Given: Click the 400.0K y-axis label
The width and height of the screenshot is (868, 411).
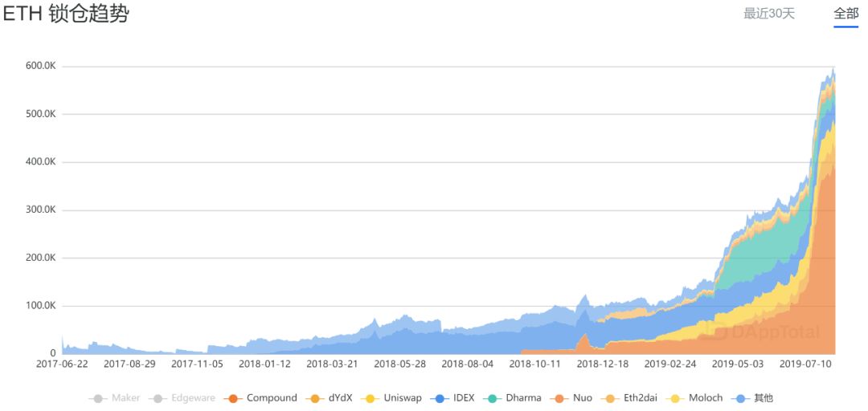Looking at the screenshot, I should (40, 162).
